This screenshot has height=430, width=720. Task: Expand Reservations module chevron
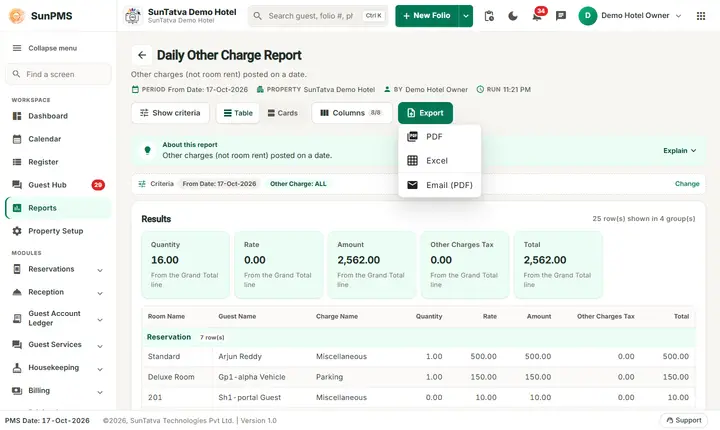coord(100,270)
